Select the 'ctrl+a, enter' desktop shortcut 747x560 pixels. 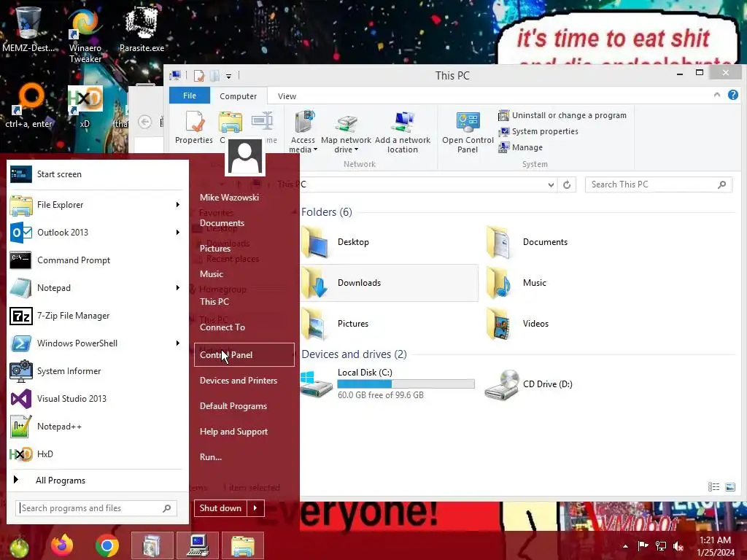[x=28, y=106]
